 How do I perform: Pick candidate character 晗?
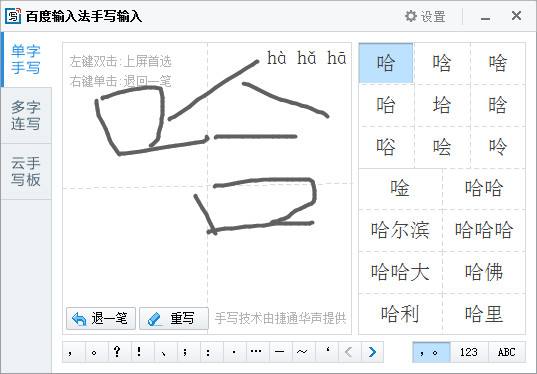pyautogui.click(x=498, y=105)
